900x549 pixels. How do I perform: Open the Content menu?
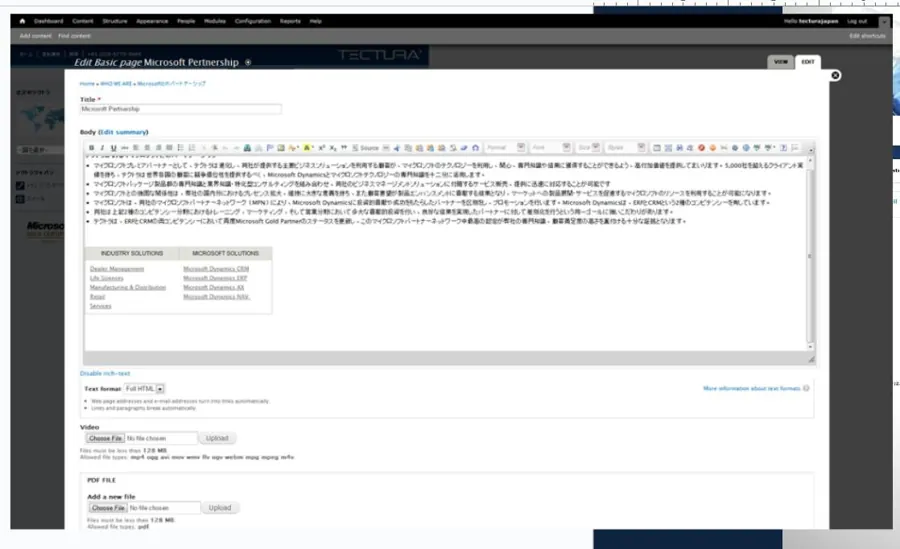83,21
